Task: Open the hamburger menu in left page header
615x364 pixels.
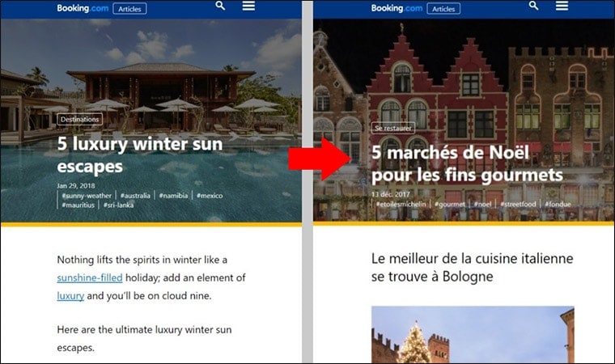Action: pos(248,6)
